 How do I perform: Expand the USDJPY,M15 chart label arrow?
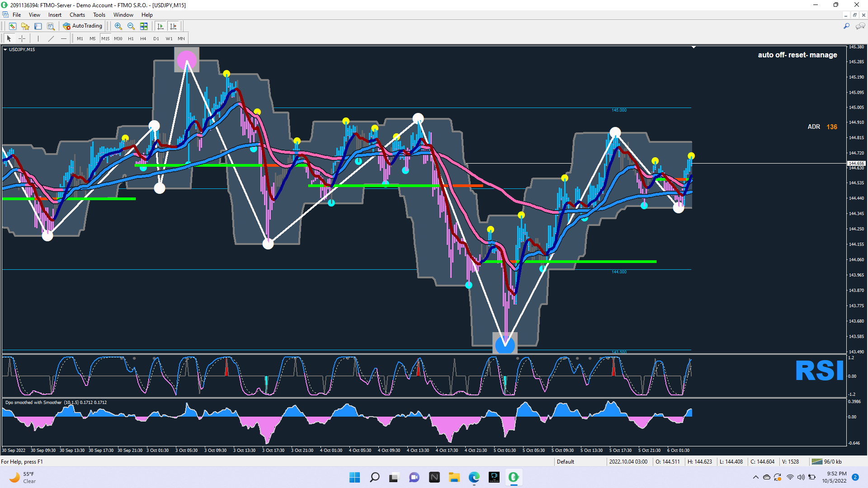[x=5, y=50]
